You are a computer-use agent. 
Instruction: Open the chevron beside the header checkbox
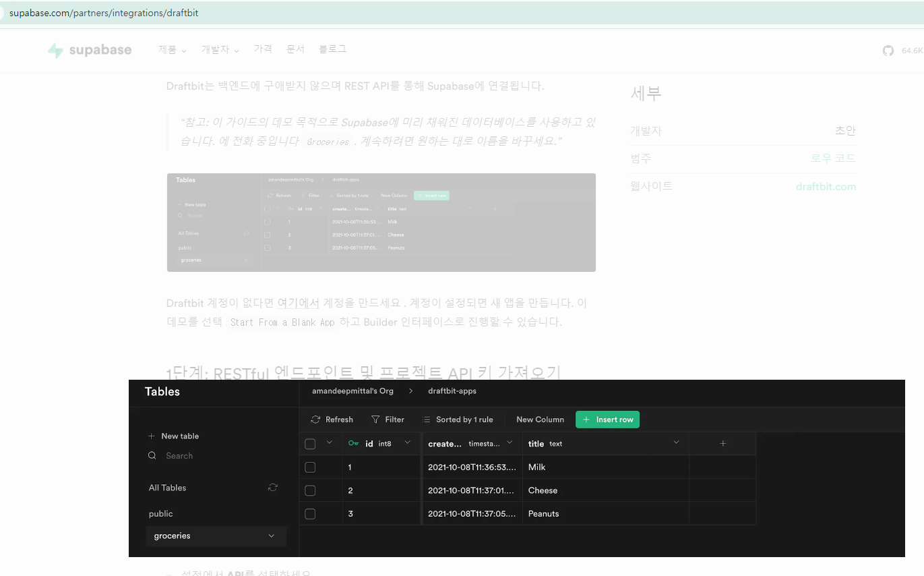[x=329, y=442]
